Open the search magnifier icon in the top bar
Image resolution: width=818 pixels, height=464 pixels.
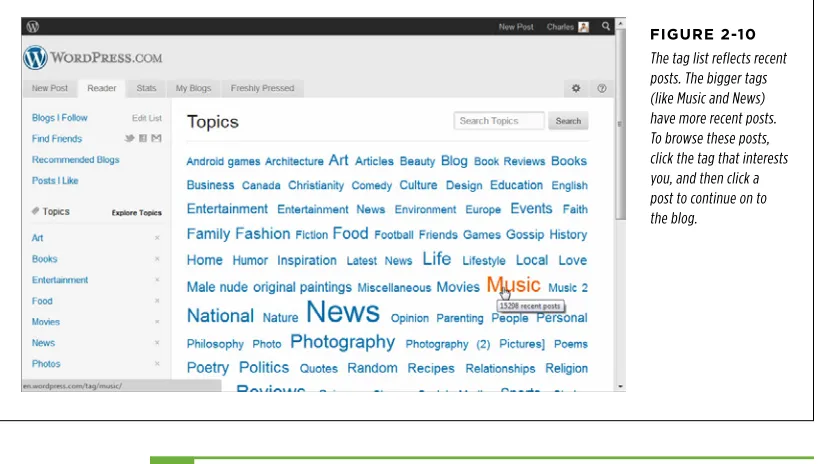pos(606,26)
